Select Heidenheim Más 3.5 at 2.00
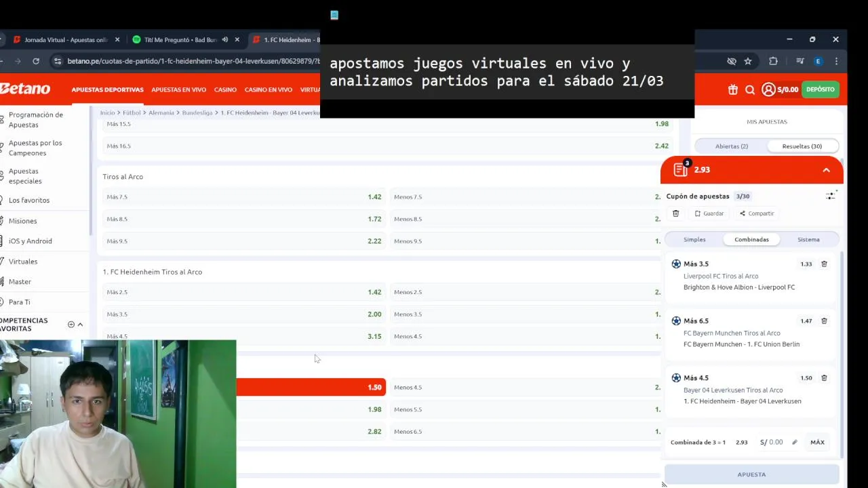Viewport: 868px width, 488px height. (244, 314)
